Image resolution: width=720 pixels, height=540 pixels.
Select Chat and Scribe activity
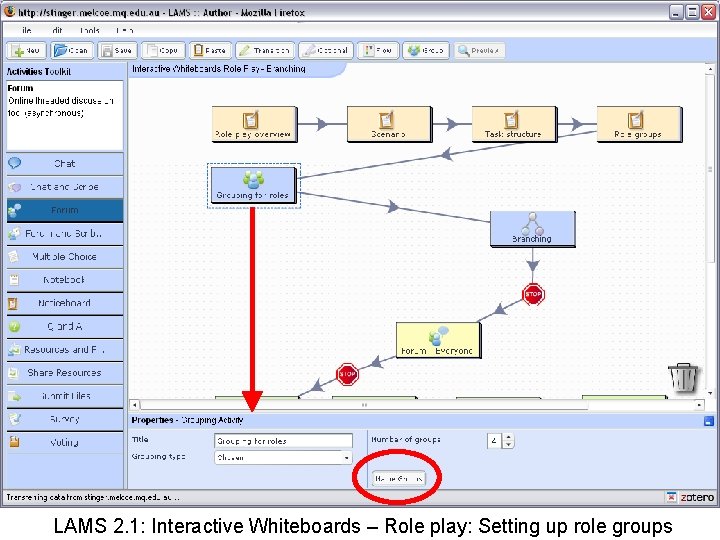click(x=65, y=187)
